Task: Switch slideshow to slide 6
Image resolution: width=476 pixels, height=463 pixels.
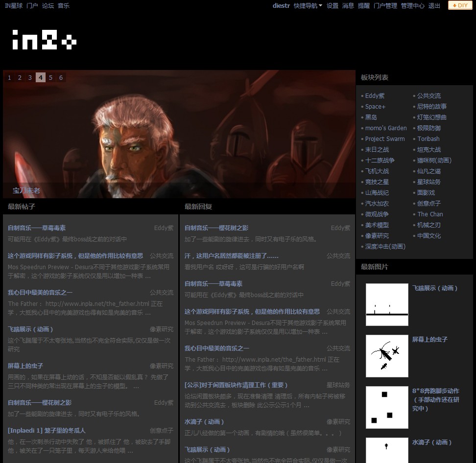Action: (x=61, y=77)
